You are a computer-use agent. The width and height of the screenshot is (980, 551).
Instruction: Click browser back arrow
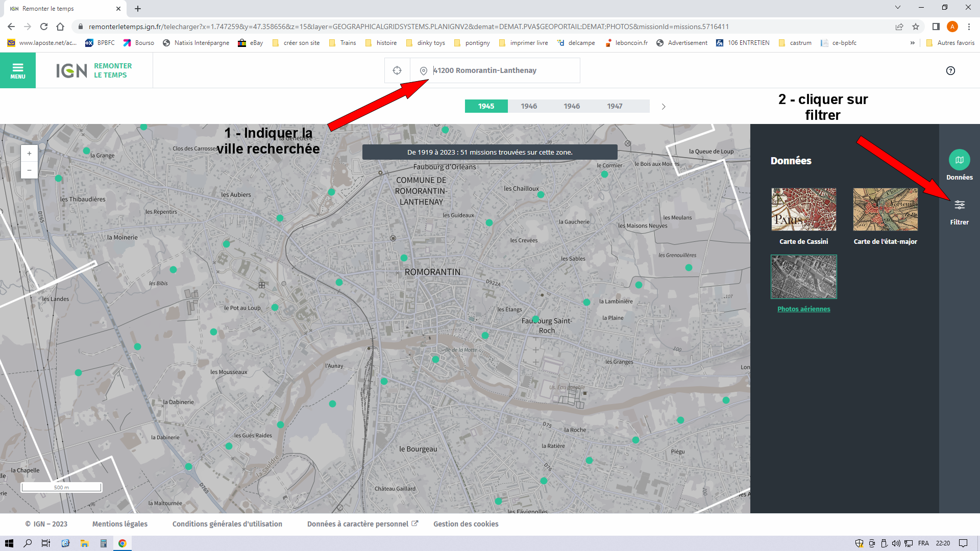[11, 27]
